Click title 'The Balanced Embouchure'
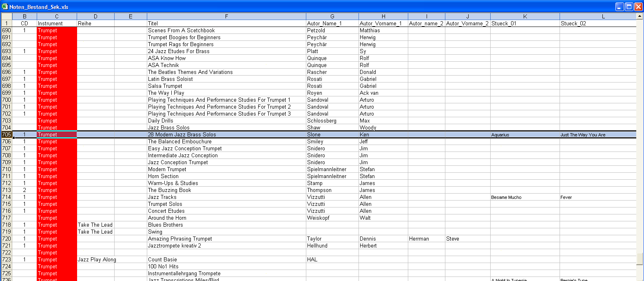Image resolution: width=644 pixels, height=281 pixels. 179,141
